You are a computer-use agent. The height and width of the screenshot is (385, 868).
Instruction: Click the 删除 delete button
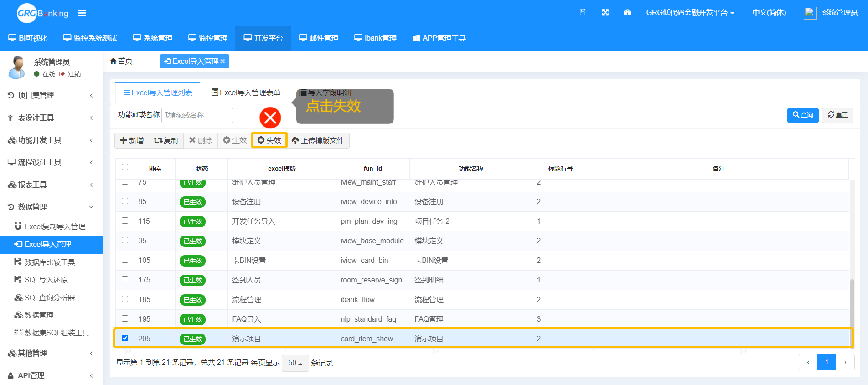201,140
